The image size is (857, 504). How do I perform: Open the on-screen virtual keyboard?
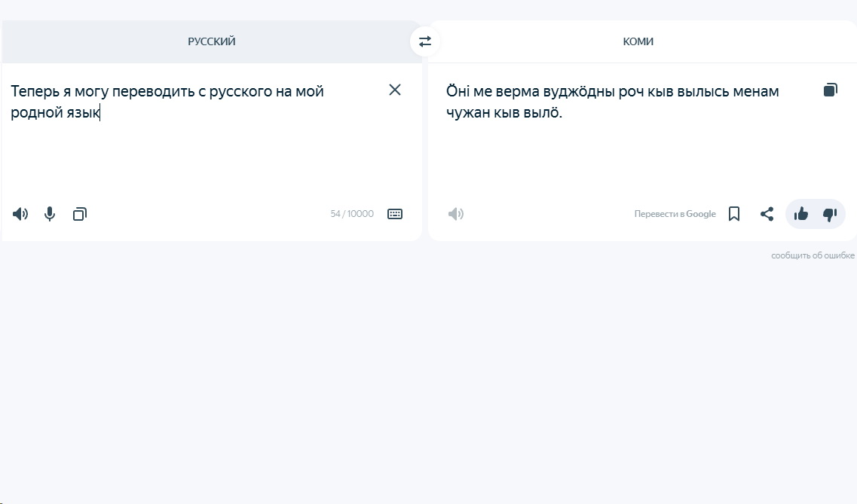coord(395,214)
